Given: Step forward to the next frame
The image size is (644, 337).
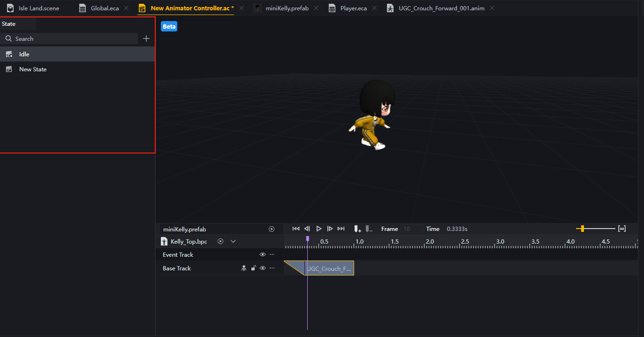Looking at the screenshot, I should (330, 229).
